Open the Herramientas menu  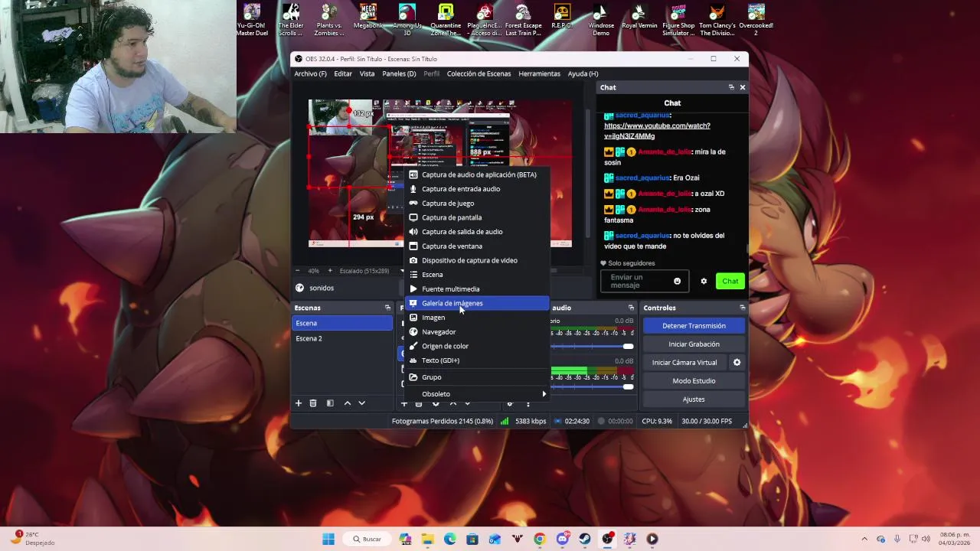click(x=539, y=73)
